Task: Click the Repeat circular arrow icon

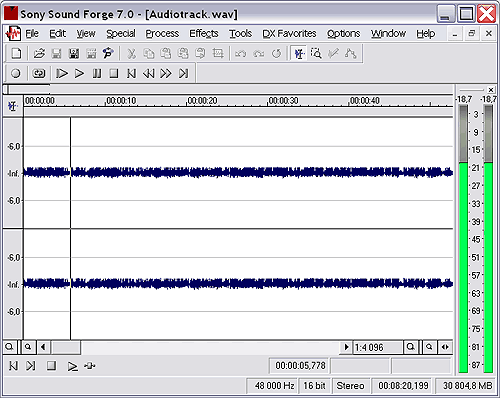Action: coord(276,53)
